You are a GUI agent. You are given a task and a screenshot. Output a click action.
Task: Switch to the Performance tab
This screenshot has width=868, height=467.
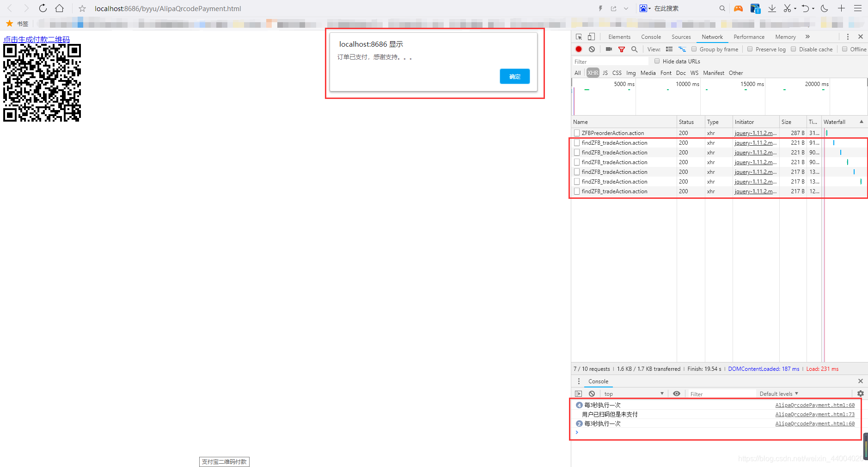point(749,37)
